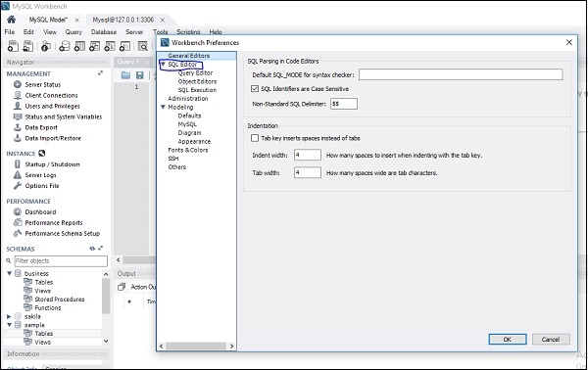Click the search table data toolbar icon
This screenshot has width=588, height=370.
[x=143, y=46]
